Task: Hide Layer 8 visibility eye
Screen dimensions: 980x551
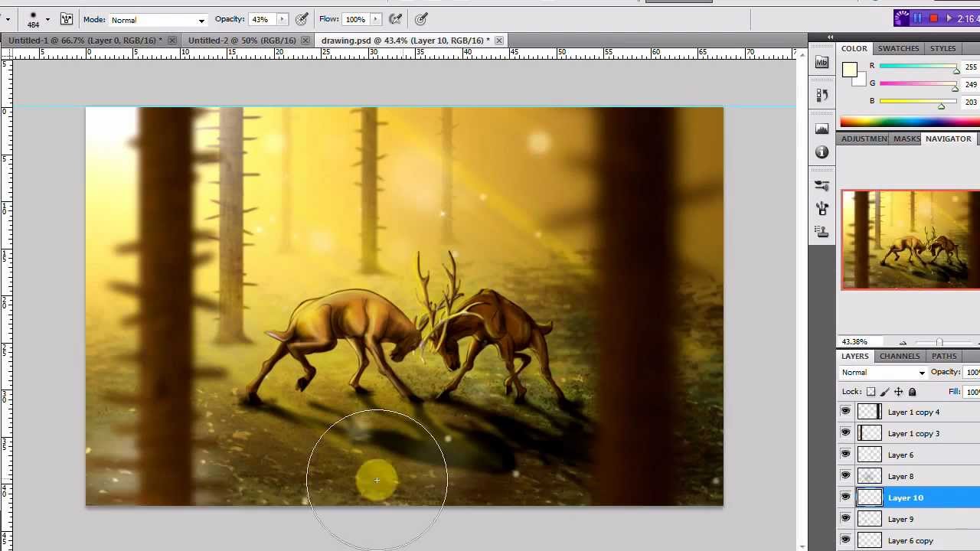Action: 845,476
